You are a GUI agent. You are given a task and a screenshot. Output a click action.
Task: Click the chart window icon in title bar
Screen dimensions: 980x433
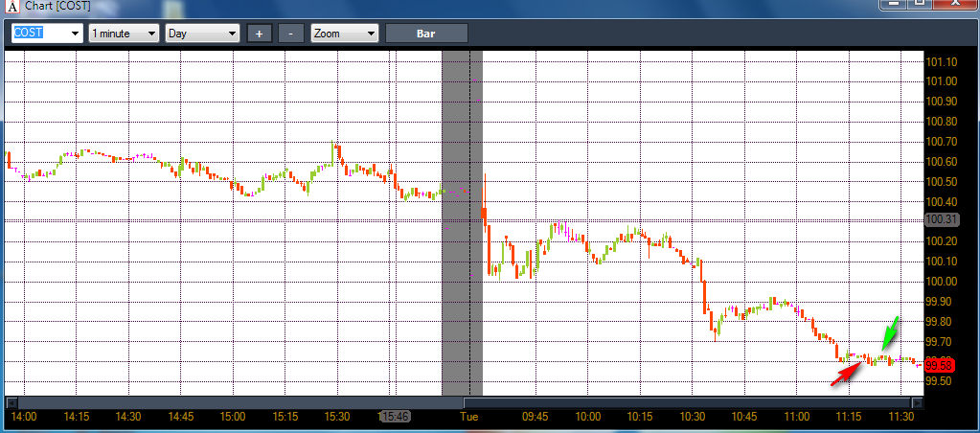pos(12,7)
